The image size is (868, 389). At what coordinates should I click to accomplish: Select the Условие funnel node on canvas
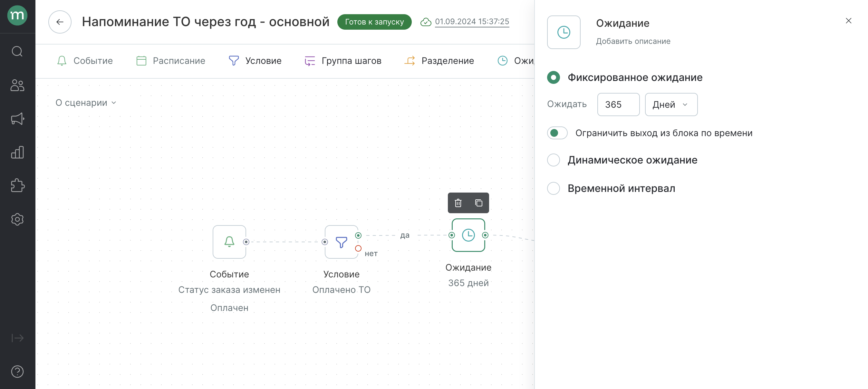click(x=341, y=242)
